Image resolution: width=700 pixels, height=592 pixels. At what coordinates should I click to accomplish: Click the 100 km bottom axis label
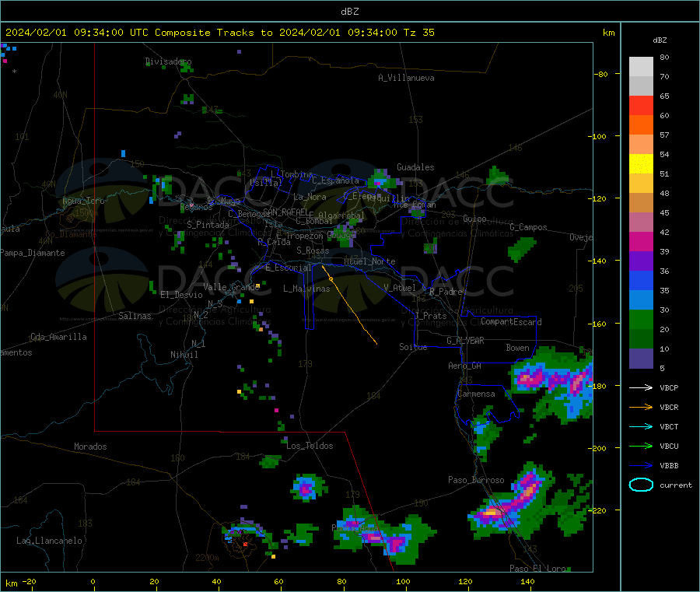click(x=403, y=581)
